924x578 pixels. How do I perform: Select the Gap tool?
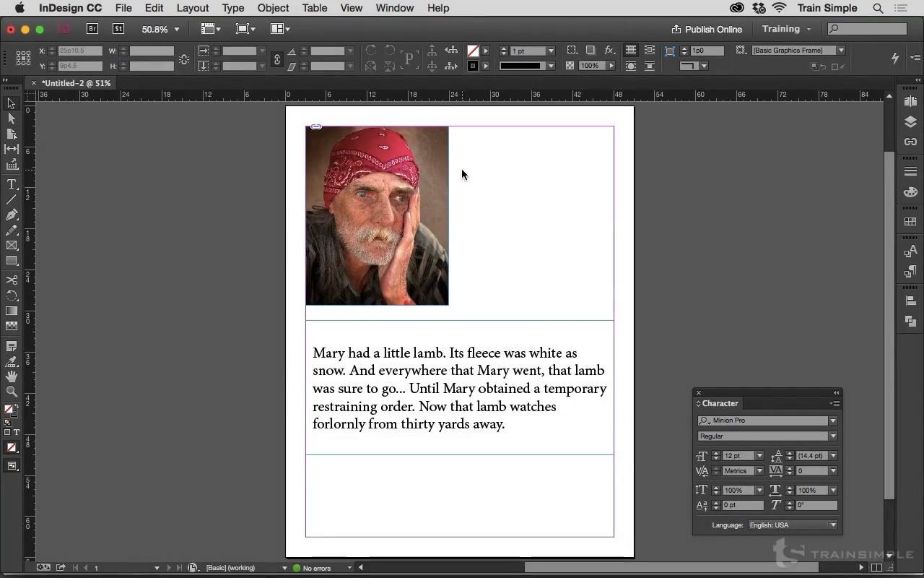tap(12, 149)
